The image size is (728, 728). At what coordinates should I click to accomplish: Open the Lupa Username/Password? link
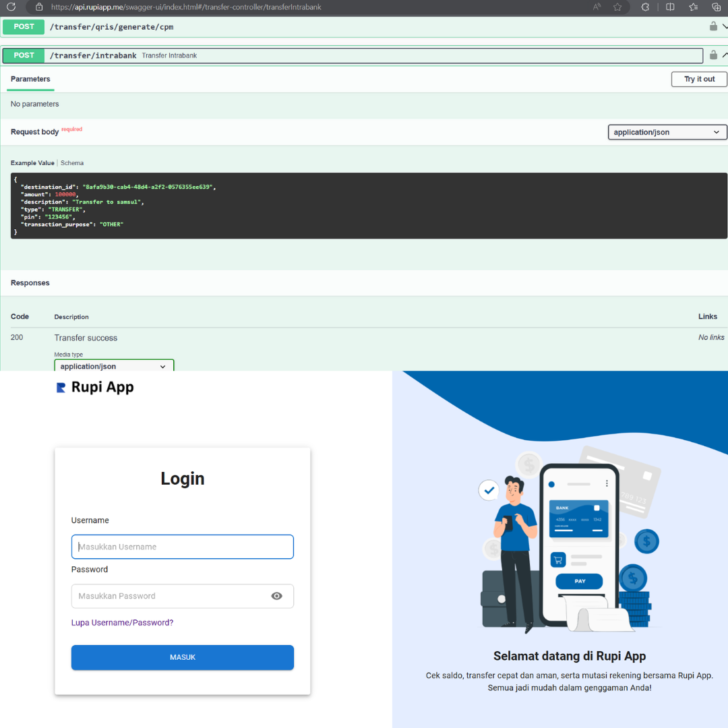122,622
